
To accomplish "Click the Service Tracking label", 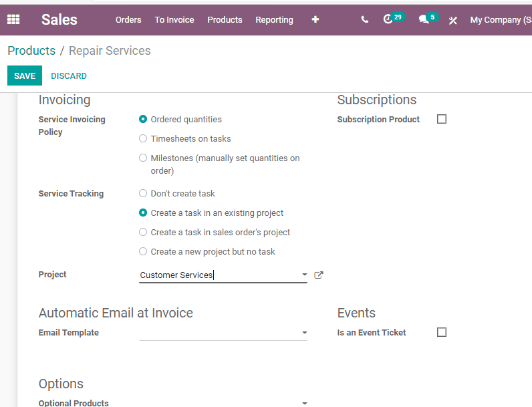I will tap(71, 193).
